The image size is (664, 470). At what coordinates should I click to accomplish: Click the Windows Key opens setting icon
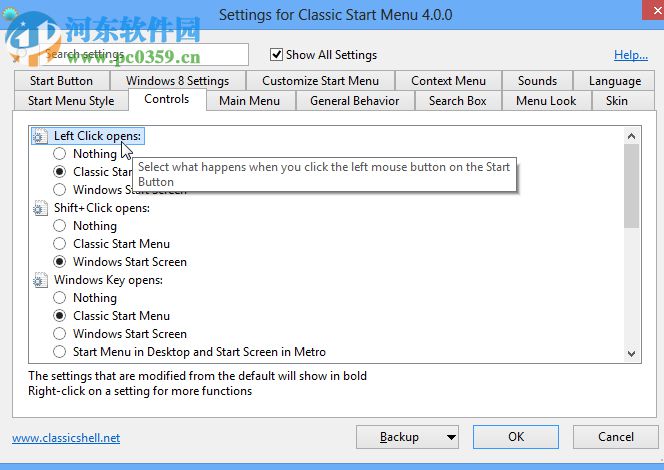tap(40, 280)
